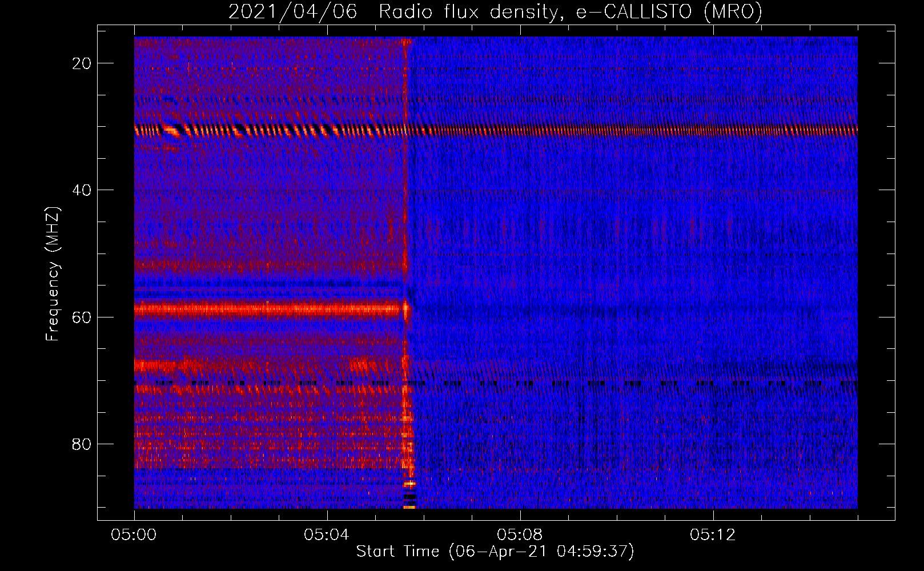
Task: Click the 'e-CALLISTO (MRO)' text in title
Action: 669,11
